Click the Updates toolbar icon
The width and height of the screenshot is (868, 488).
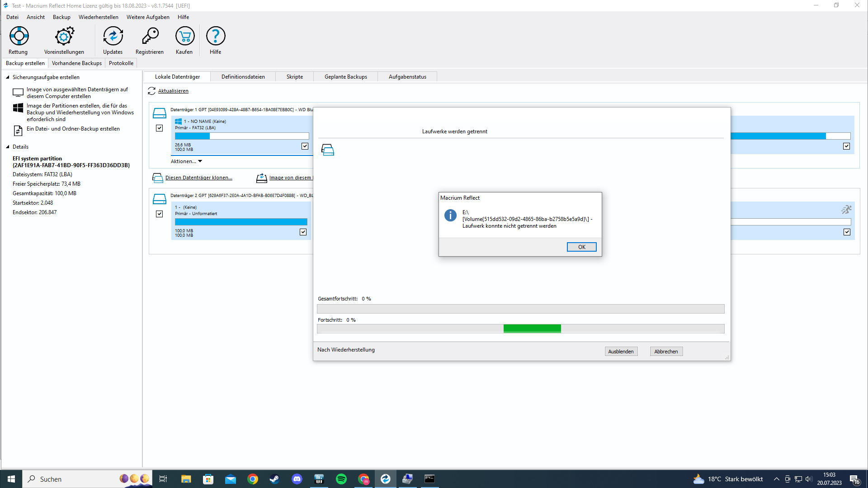pyautogui.click(x=113, y=36)
